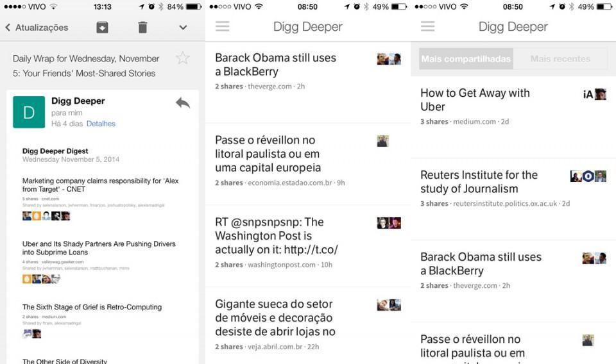The width and height of the screenshot is (616, 364).
Task: Archive the email with the box icon
Action: tap(102, 28)
